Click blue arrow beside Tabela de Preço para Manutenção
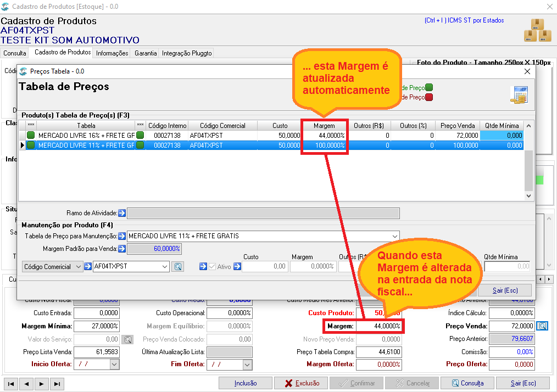 pyautogui.click(x=122, y=236)
